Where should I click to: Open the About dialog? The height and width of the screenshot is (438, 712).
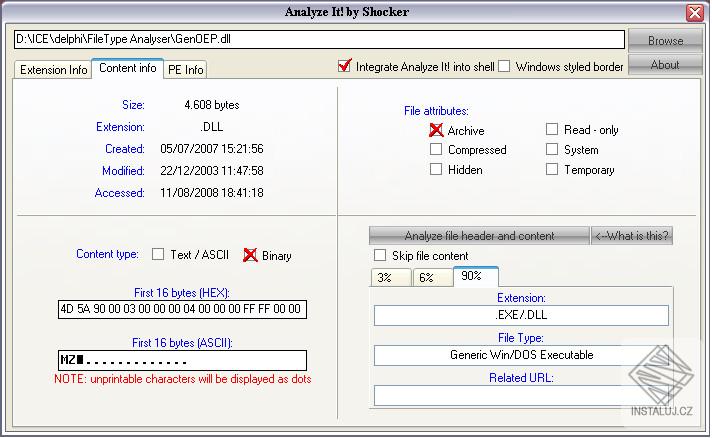click(x=665, y=65)
